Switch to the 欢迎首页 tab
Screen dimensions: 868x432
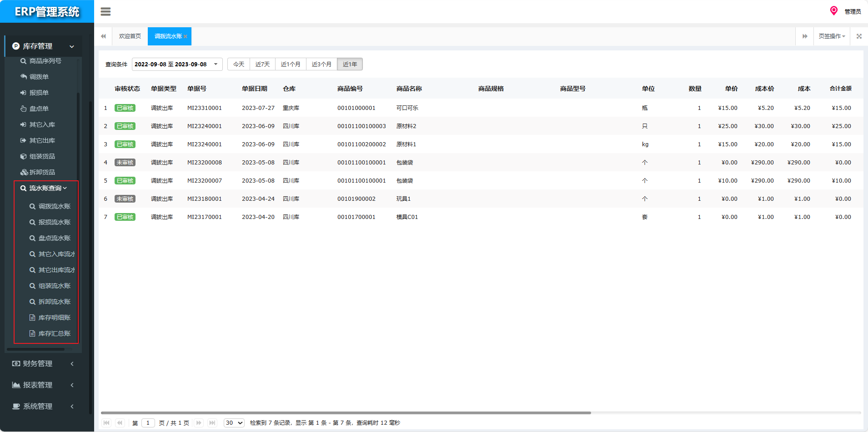click(130, 36)
